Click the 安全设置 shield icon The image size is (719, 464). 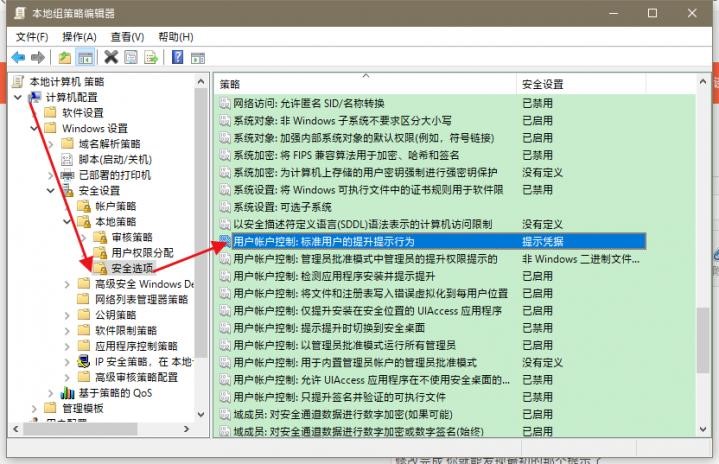(68, 190)
